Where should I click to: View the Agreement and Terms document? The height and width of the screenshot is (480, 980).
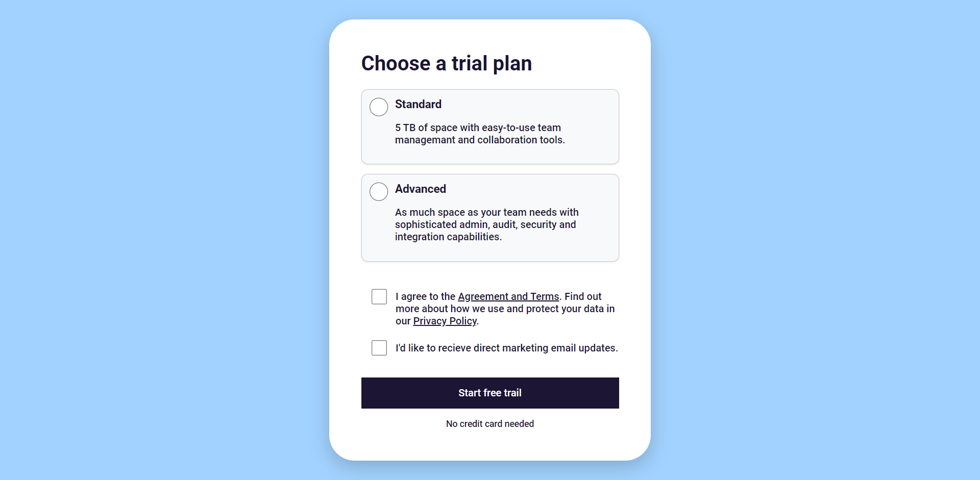coord(508,296)
